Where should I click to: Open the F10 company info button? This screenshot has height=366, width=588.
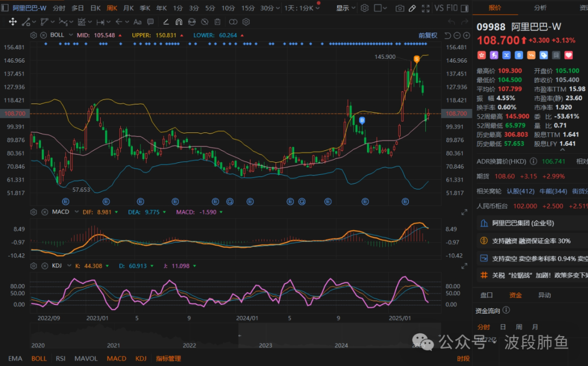tap(452, 8)
